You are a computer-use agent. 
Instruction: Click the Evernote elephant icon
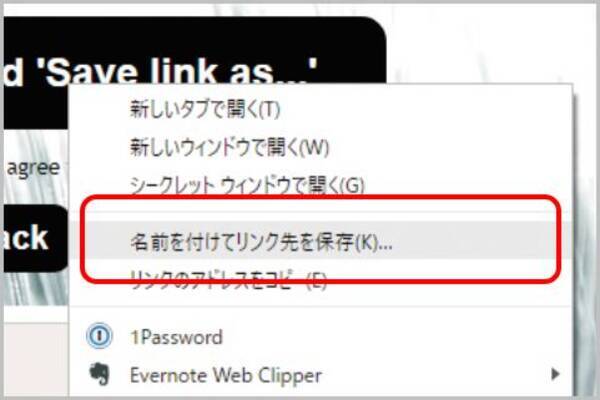click(99, 374)
